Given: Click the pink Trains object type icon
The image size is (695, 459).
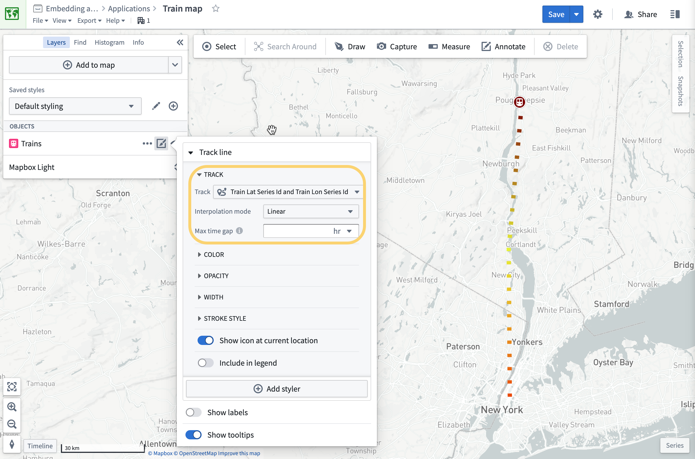Looking at the screenshot, I should pyautogui.click(x=13, y=144).
